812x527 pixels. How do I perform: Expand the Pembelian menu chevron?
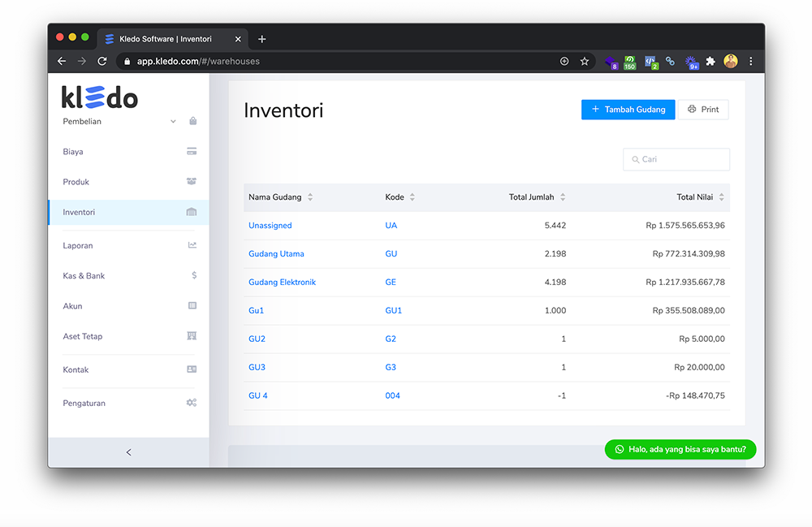173,122
